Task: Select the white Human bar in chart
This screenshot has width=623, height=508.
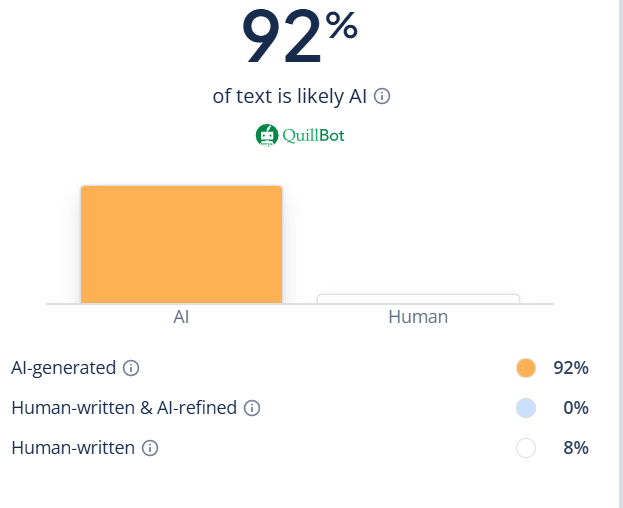Action: pos(418,298)
